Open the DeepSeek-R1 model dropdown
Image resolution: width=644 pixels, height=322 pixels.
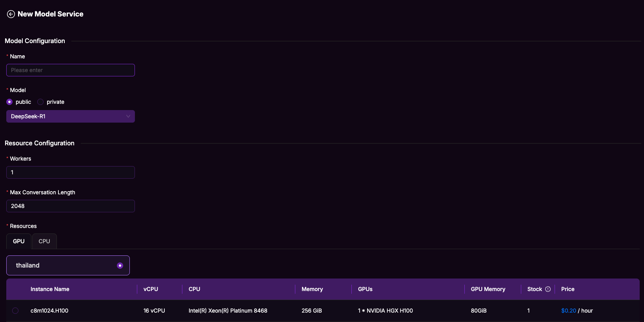(71, 116)
